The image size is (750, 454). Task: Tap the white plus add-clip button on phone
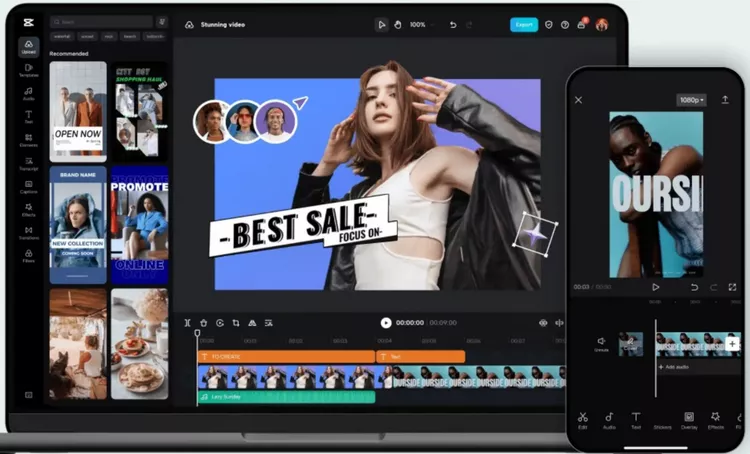pyautogui.click(x=732, y=343)
